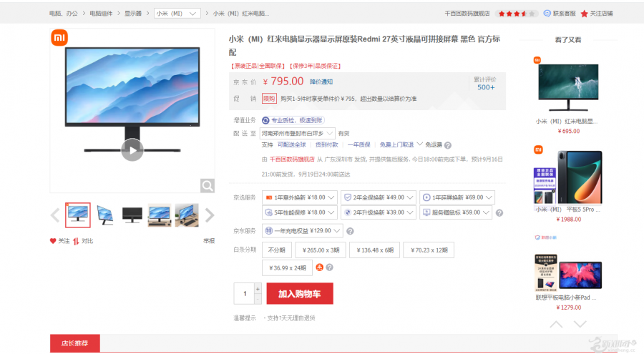The width and height of the screenshot is (644, 354).
Task: Open recommended 联想平板电脑小新Pad ¥1279.00 item
Action: [x=568, y=272]
